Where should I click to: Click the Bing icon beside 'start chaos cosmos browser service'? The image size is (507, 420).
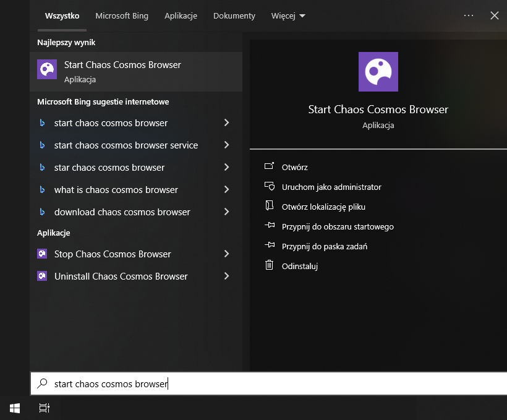(42, 145)
